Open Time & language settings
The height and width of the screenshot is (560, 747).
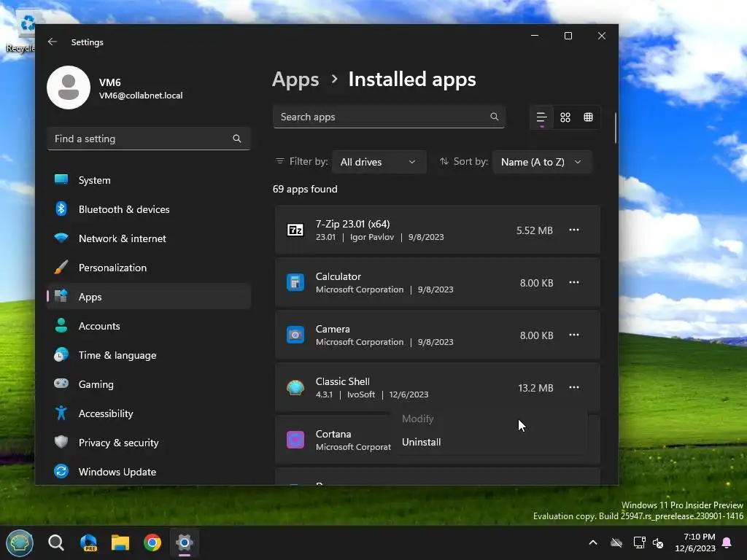click(x=149, y=355)
